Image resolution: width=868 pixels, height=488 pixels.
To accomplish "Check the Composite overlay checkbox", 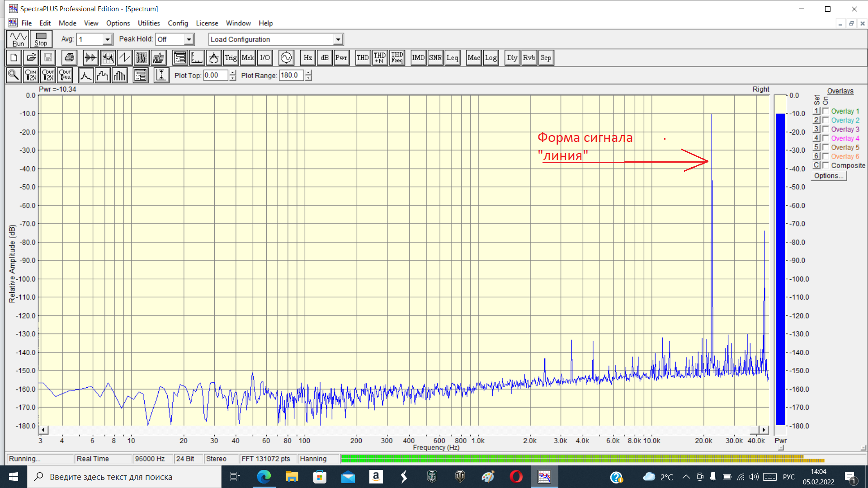I will (826, 165).
